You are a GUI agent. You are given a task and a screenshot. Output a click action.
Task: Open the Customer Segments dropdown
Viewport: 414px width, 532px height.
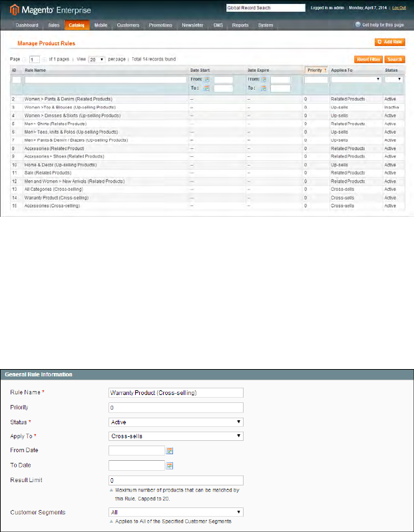coord(176,512)
